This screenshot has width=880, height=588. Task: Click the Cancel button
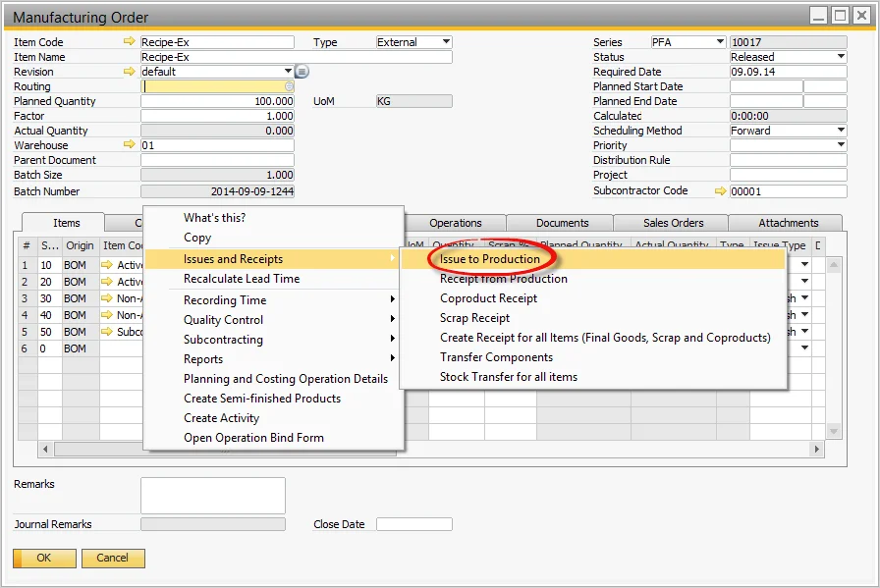[x=113, y=559]
